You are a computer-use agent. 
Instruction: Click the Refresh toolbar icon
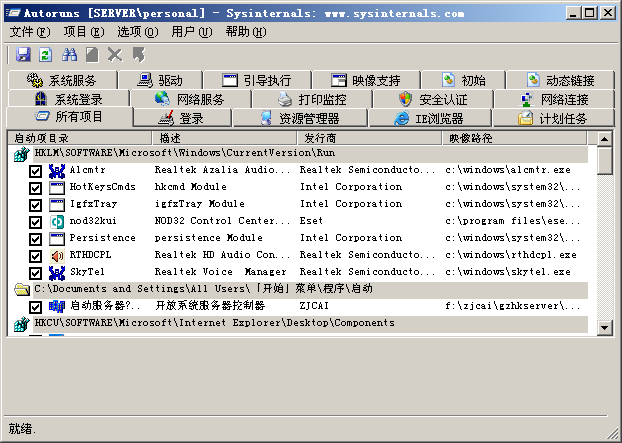[x=46, y=54]
